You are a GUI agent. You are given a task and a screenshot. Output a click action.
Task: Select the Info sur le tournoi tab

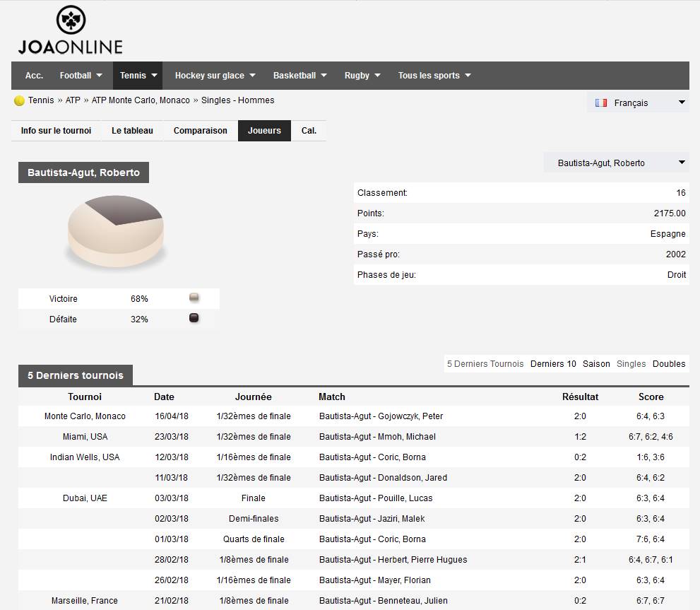[57, 131]
